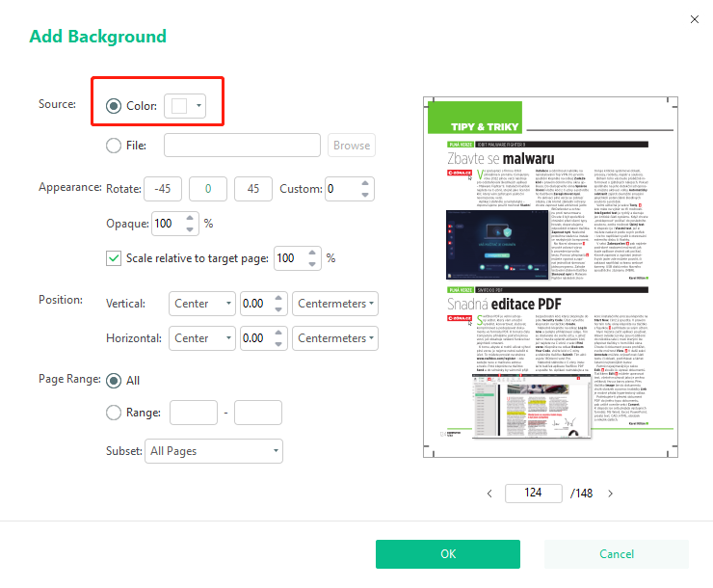Open the Vertical position Center dropdown

coord(201,304)
